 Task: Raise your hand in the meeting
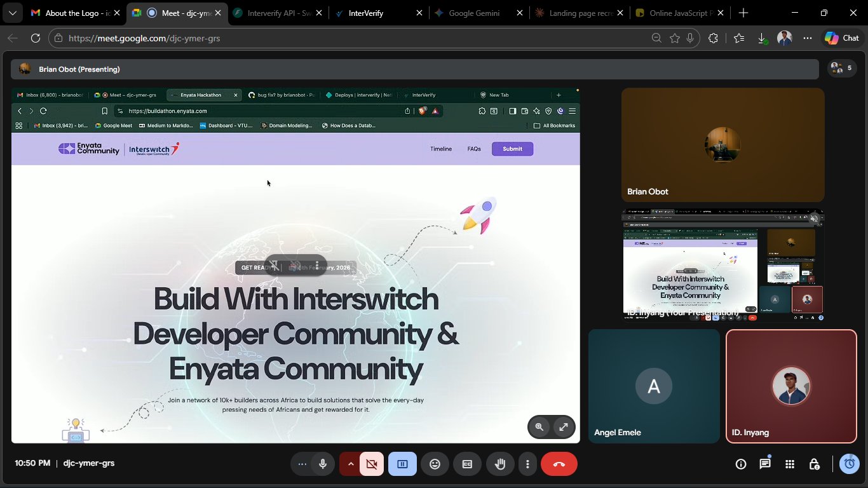pos(500,464)
